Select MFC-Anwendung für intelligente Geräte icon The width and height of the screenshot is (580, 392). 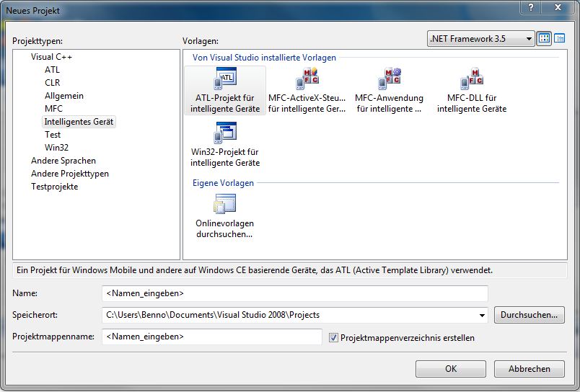tap(389, 79)
